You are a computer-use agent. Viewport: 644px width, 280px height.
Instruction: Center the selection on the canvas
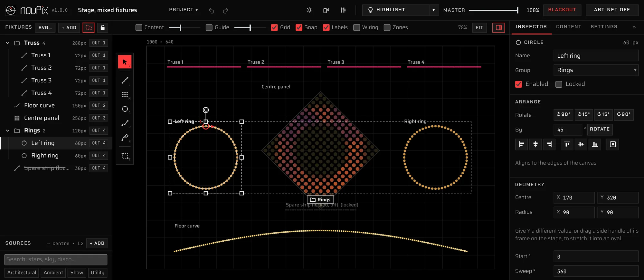tap(613, 144)
